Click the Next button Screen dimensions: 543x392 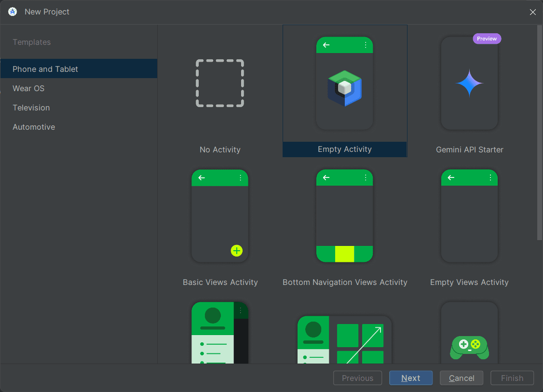[x=411, y=378]
